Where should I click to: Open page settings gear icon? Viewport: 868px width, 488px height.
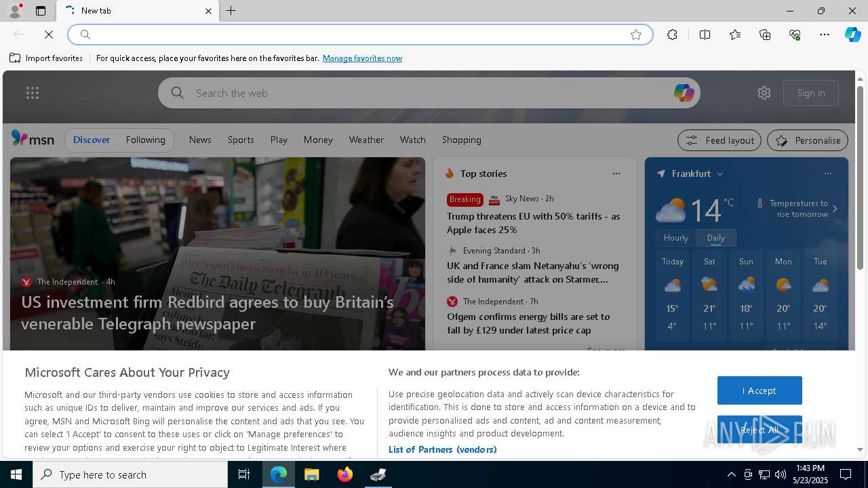764,93
